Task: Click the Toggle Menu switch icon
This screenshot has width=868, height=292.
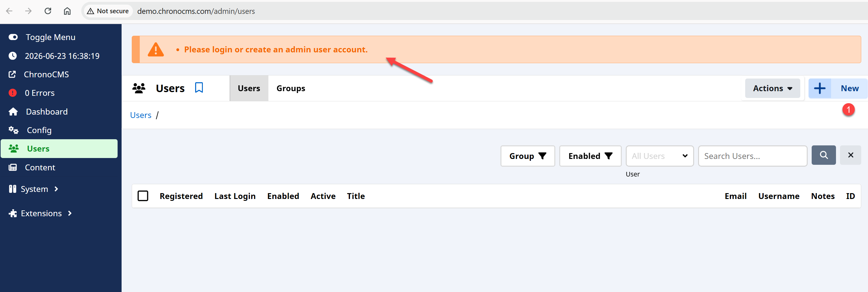Action: (x=13, y=37)
